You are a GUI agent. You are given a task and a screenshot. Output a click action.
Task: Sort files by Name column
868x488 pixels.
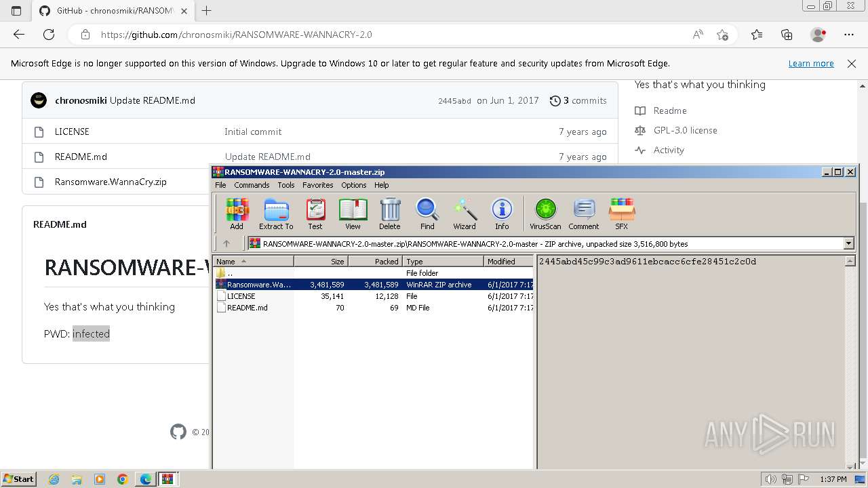click(254, 261)
